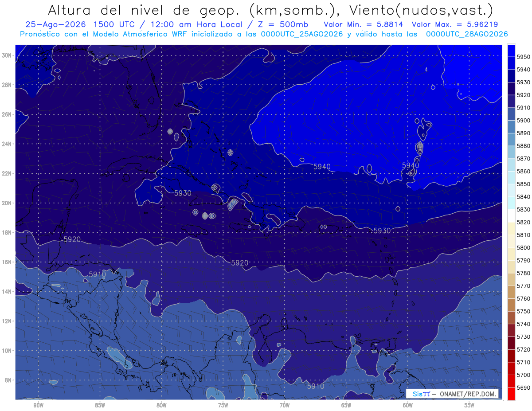The image size is (532, 411).
Task: Click the 12N latitude axis label
Action: click(x=7, y=321)
